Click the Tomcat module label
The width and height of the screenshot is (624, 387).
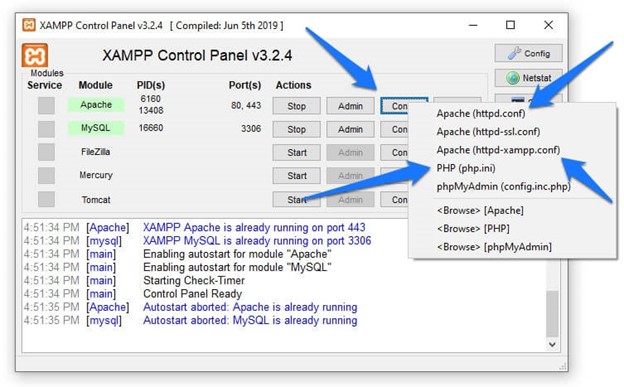coord(96,199)
